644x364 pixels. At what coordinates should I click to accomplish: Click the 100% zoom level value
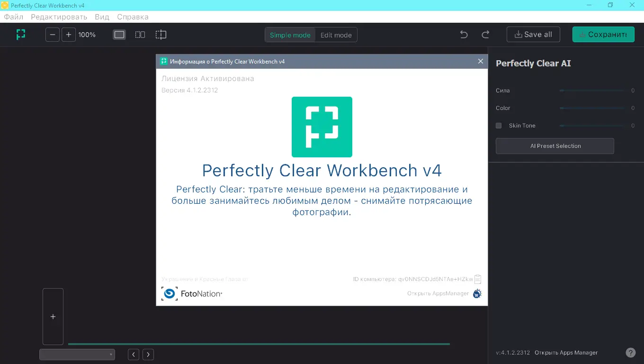click(x=87, y=35)
